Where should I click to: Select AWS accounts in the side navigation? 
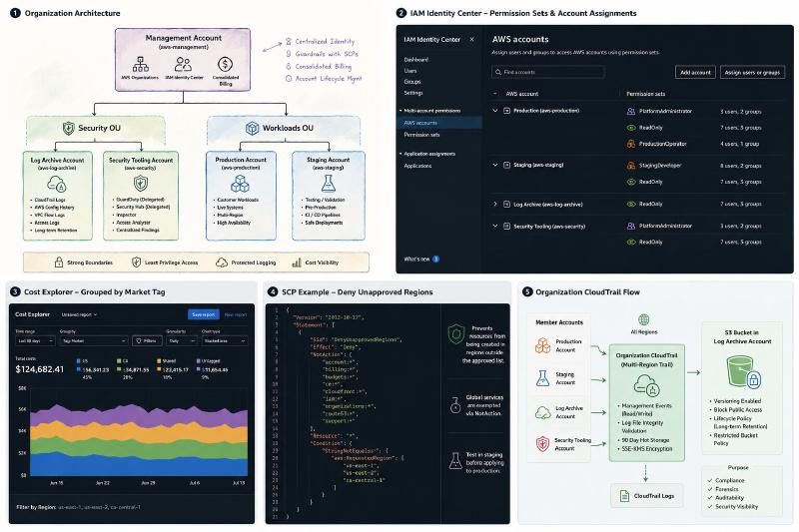[439, 123]
